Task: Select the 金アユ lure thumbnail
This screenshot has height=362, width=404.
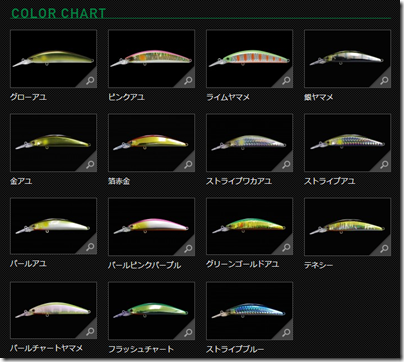Action: [54, 143]
